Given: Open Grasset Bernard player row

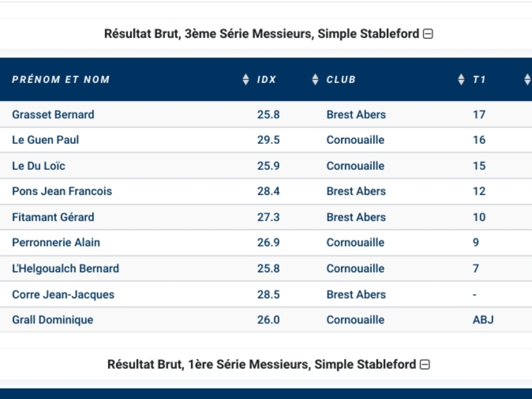Looking at the screenshot, I should click(53, 114).
